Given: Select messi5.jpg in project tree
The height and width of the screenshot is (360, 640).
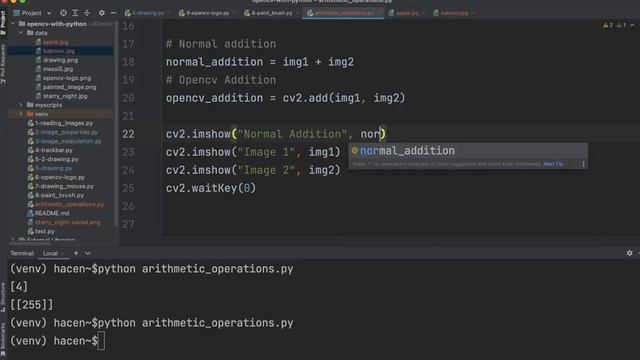Looking at the screenshot, I should (58, 69).
